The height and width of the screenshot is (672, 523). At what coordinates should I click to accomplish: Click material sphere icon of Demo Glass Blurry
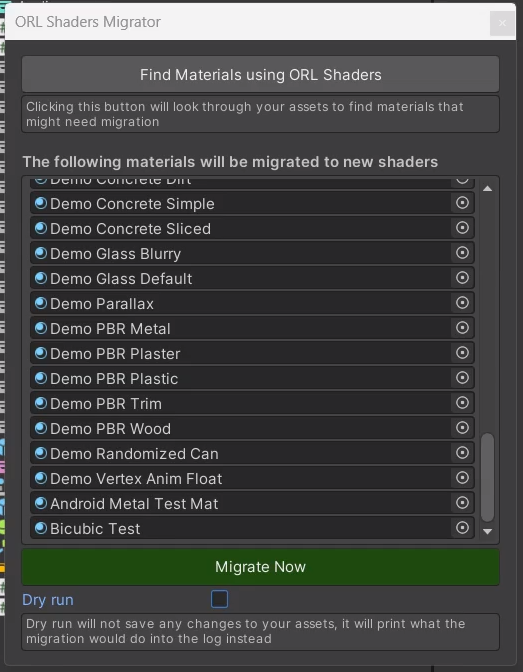(41, 253)
